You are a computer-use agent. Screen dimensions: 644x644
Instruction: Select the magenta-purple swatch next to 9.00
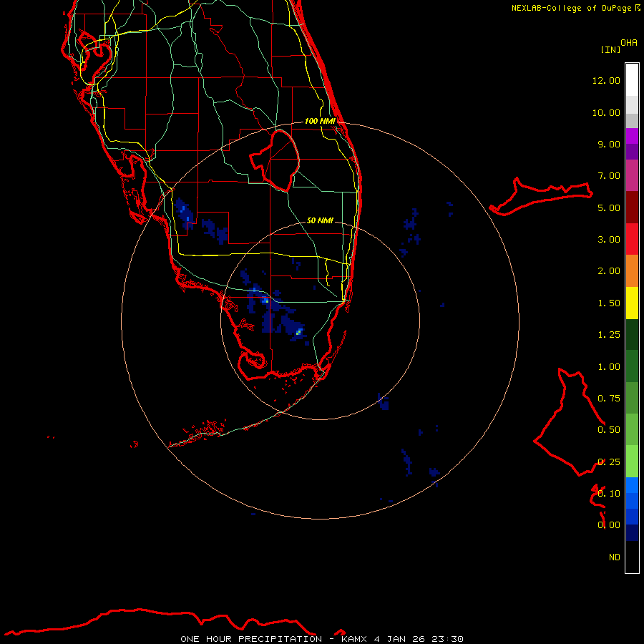[x=632, y=137]
